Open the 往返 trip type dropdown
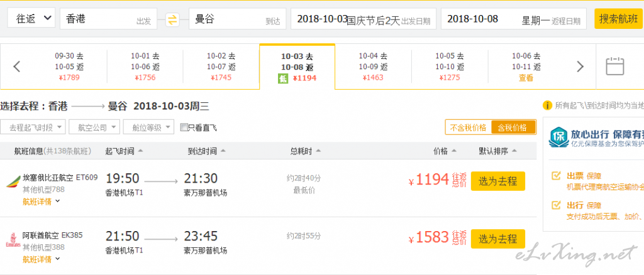 31,18
